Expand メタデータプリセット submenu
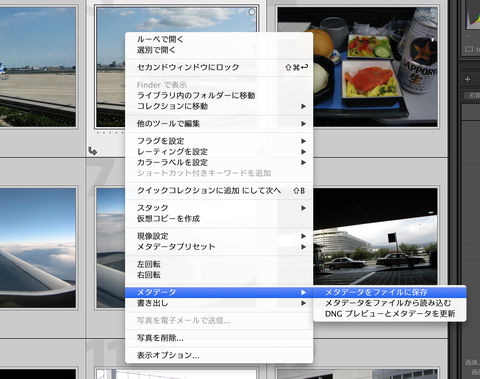Viewport: 480px width, 379px height. [219, 247]
